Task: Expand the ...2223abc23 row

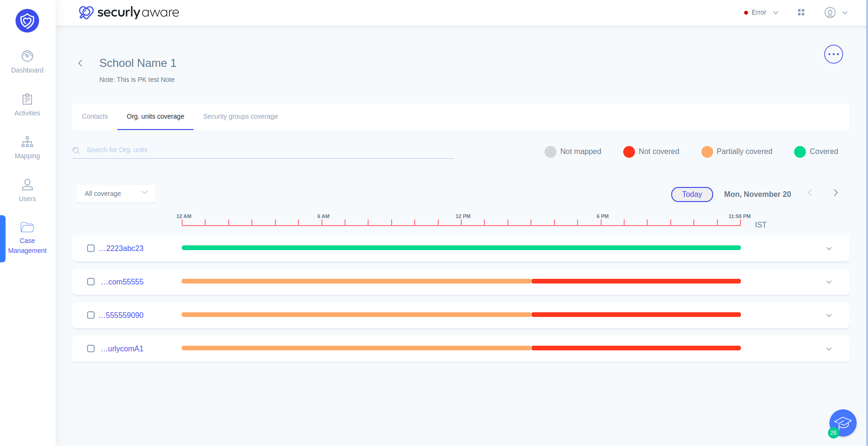Action: [x=829, y=249]
